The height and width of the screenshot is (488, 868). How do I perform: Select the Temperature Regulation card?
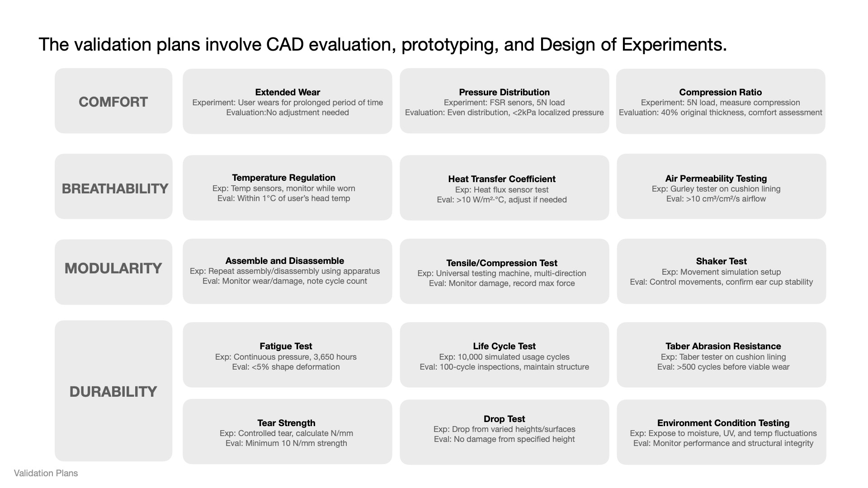[x=288, y=188]
